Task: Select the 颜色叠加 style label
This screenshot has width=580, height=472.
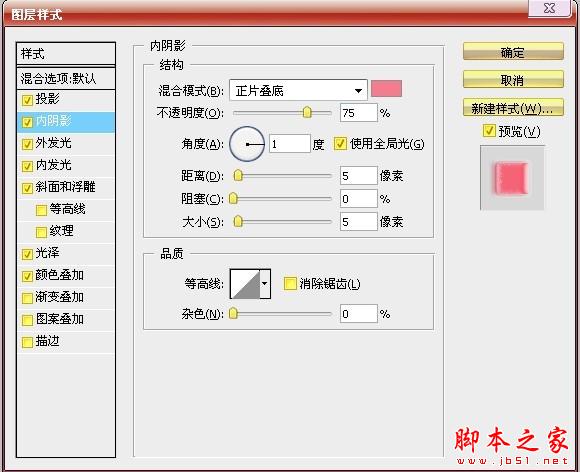Action: click(60, 275)
